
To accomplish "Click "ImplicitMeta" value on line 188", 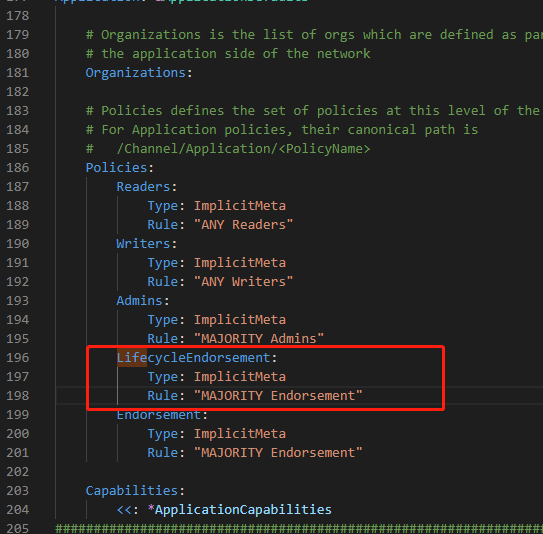I will click(x=240, y=206).
